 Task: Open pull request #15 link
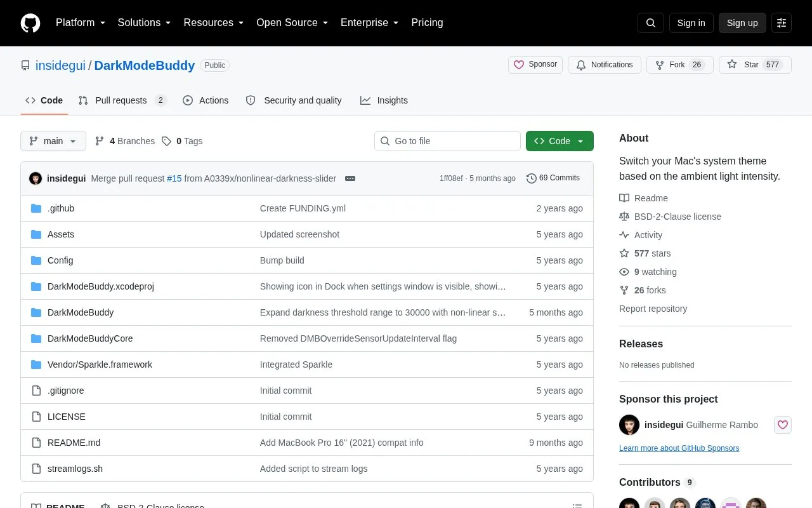point(174,178)
